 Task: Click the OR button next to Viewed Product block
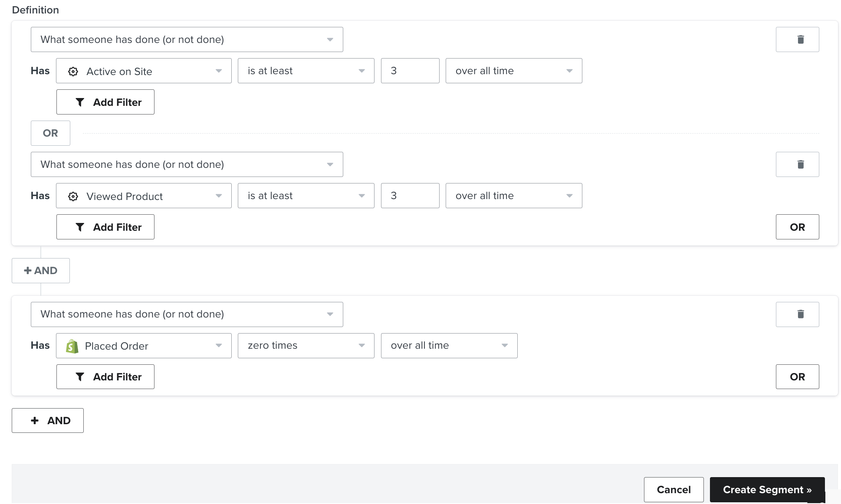[x=797, y=227]
